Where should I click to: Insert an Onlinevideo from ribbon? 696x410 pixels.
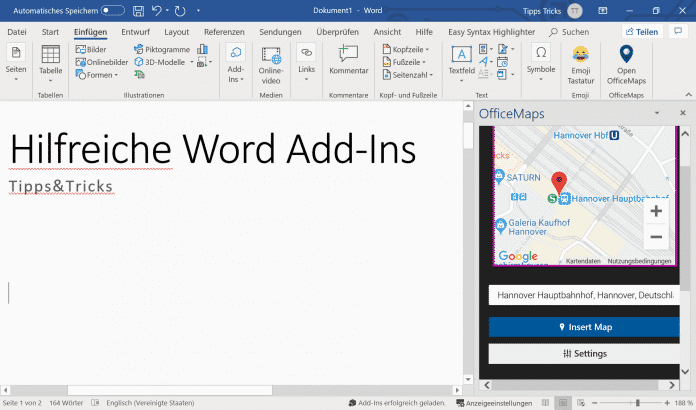pyautogui.click(x=271, y=62)
